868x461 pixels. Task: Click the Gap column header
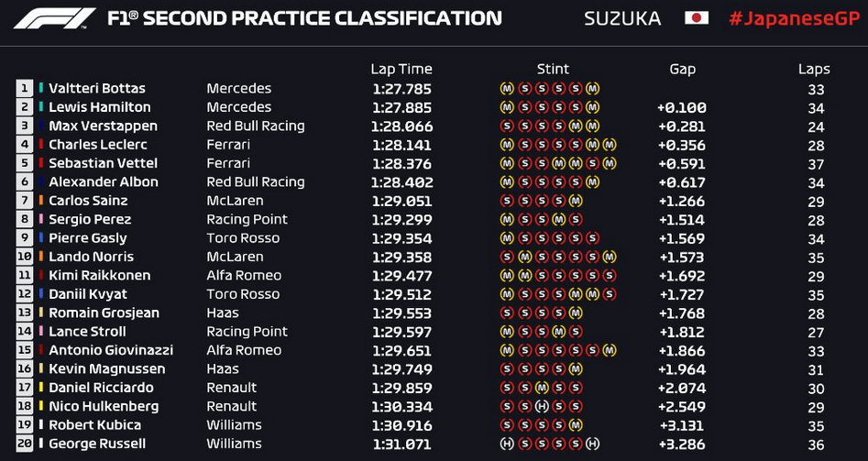(682, 70)
